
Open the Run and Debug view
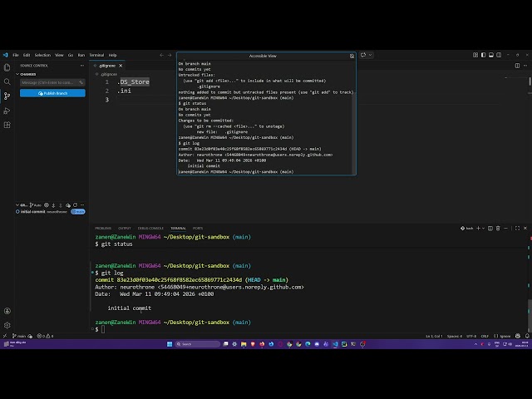(x=7, y=111)
